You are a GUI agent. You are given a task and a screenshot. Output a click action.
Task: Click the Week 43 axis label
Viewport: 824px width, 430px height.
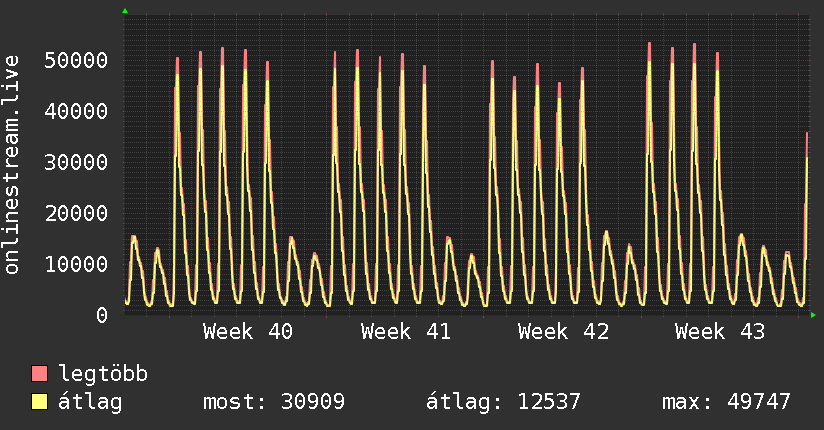[x=720, y=332]
